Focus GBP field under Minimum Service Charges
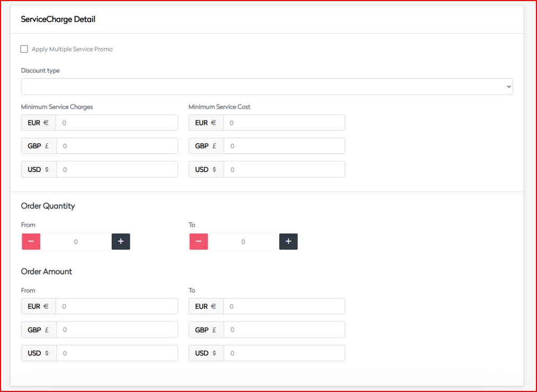The image size is (537, 392). [x=117, y=146]
